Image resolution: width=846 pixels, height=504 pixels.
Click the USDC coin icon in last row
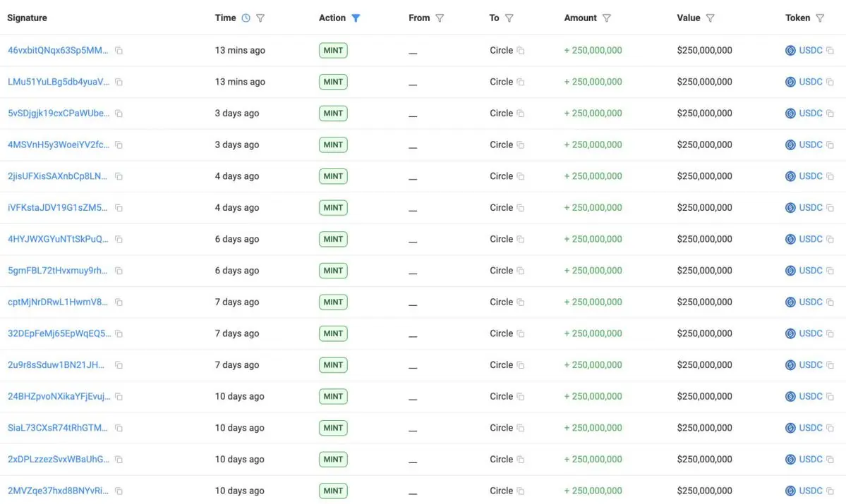coord(790,491)
